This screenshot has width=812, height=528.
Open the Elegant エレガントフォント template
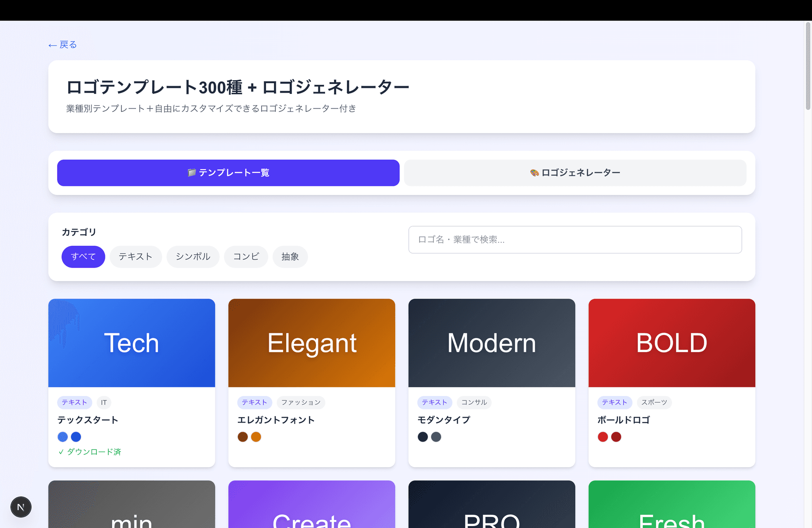tap(312, 342)
